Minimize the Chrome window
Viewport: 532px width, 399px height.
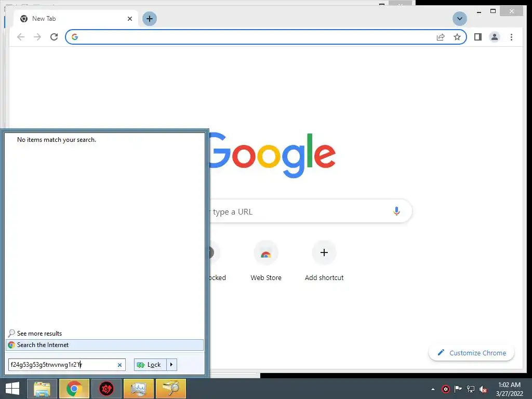(478, 11)
